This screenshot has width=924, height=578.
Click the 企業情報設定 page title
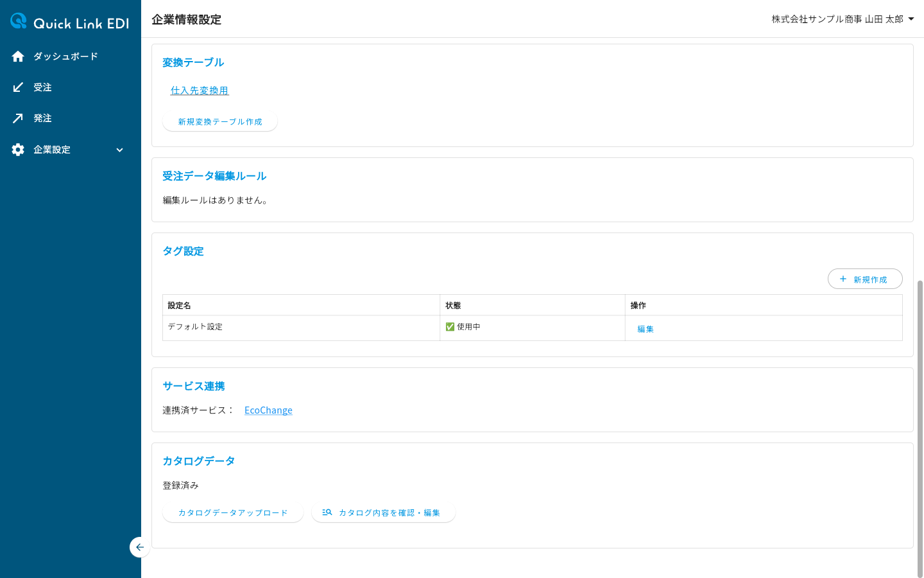[x=187, y=19]
